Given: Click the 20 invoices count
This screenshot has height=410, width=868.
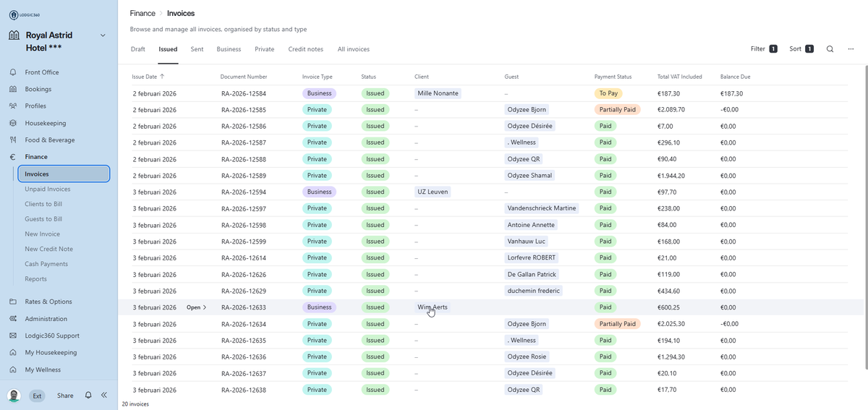Looking at the screenshot, I should coord(135,404).
